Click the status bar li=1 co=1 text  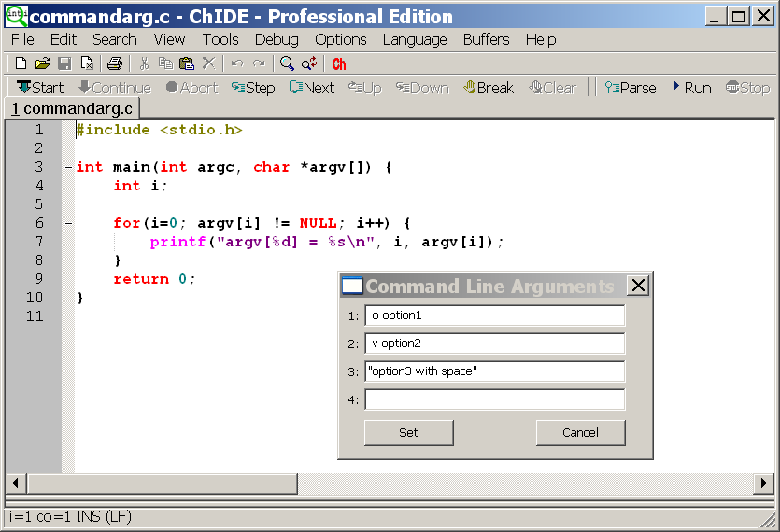[x=68, y=516]
